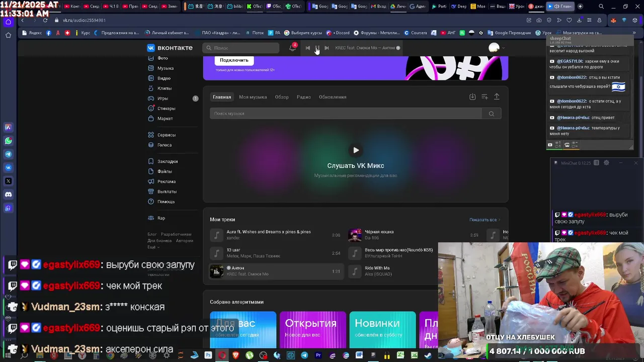Select the Главная music tab
The width and height of the screenshot is (644, 362).
222,97
